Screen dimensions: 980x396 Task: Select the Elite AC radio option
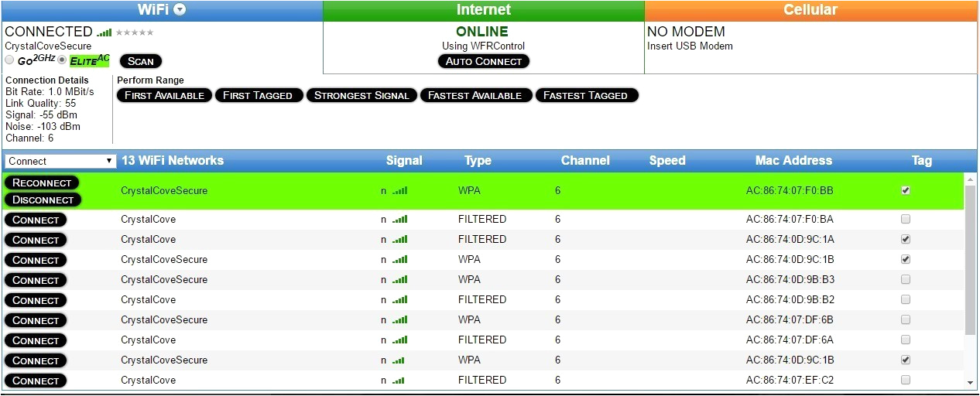pos(63,60)
